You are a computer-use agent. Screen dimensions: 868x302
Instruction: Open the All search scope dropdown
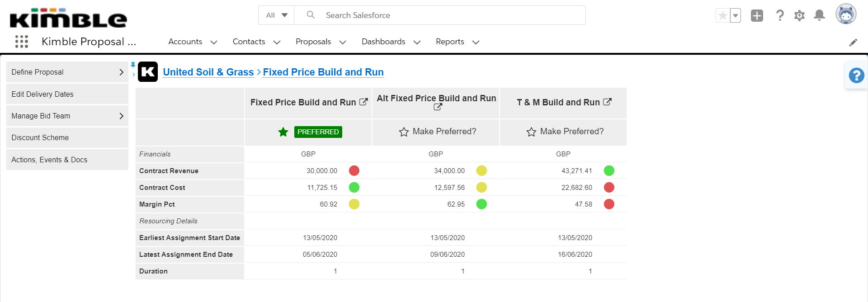click(276, 15)
